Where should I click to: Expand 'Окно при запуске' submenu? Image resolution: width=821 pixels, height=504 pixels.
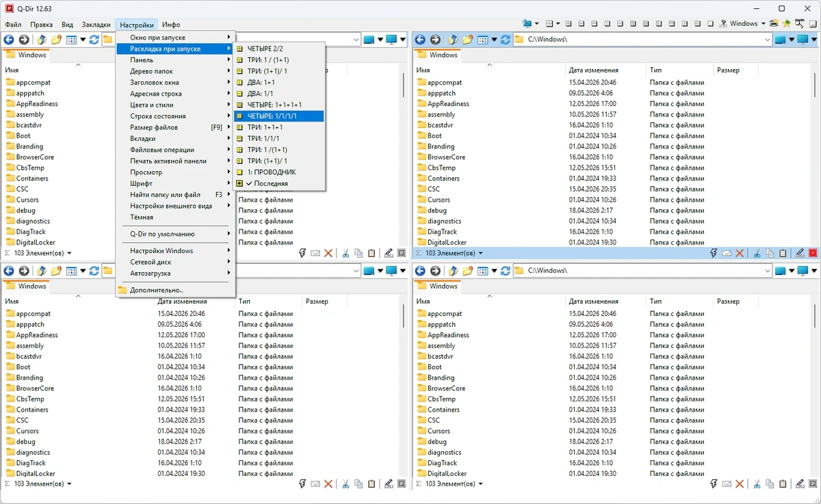pos(175,38)
